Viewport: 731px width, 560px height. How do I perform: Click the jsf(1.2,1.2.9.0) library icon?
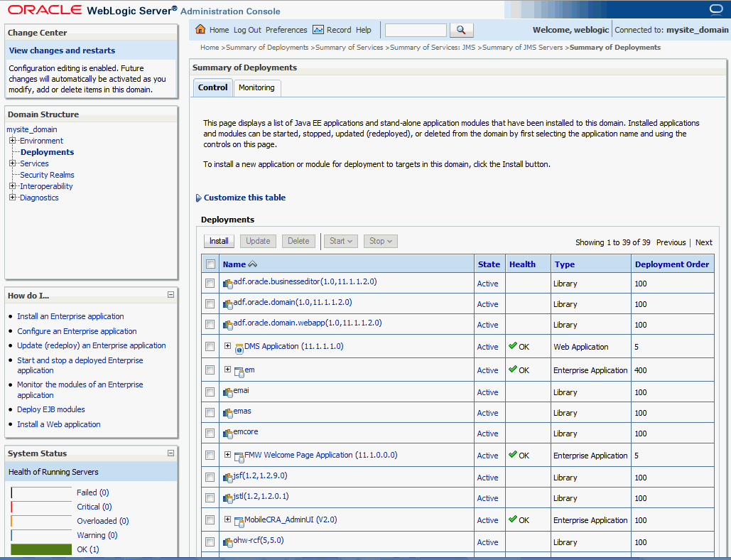tap(227, 478)
